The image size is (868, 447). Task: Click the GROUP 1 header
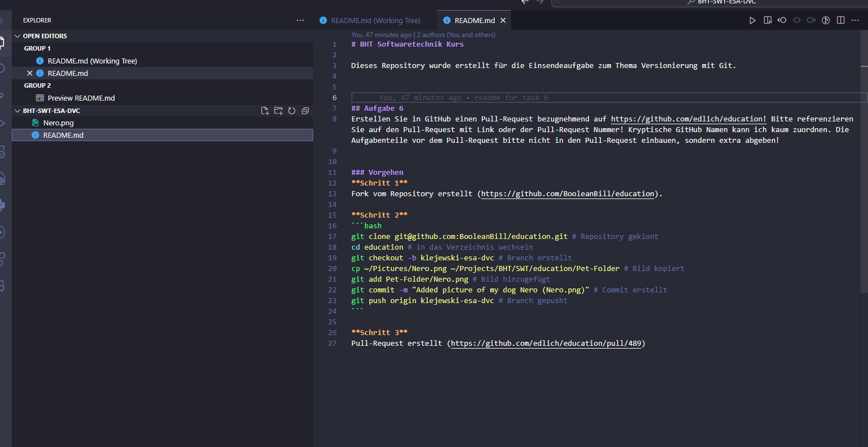coord(37,48)
